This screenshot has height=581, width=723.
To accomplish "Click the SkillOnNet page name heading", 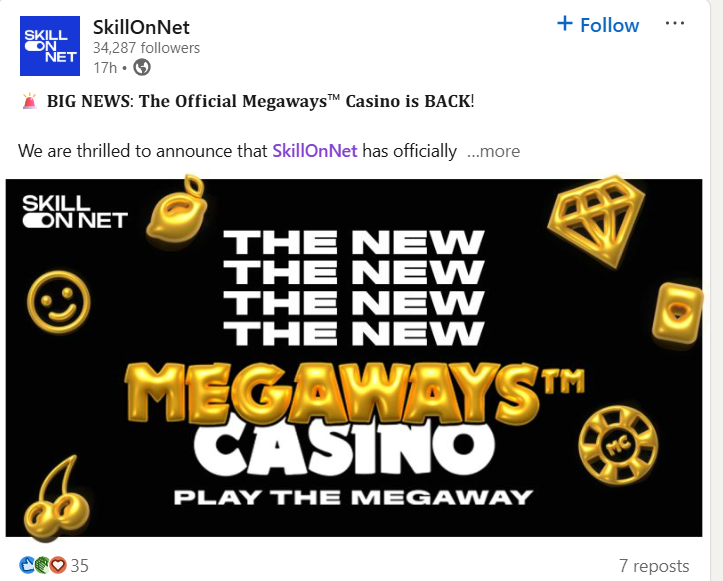I will 141,27.
